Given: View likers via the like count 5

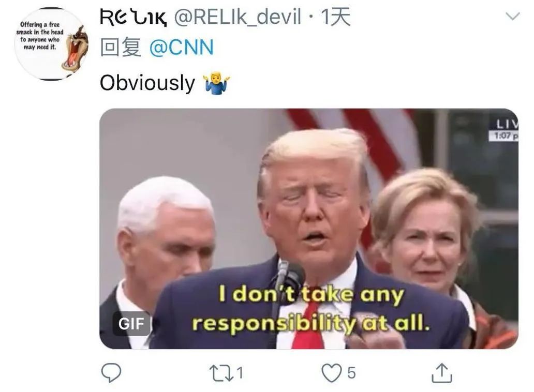Looking at the screenshot, I should point(351,373).
